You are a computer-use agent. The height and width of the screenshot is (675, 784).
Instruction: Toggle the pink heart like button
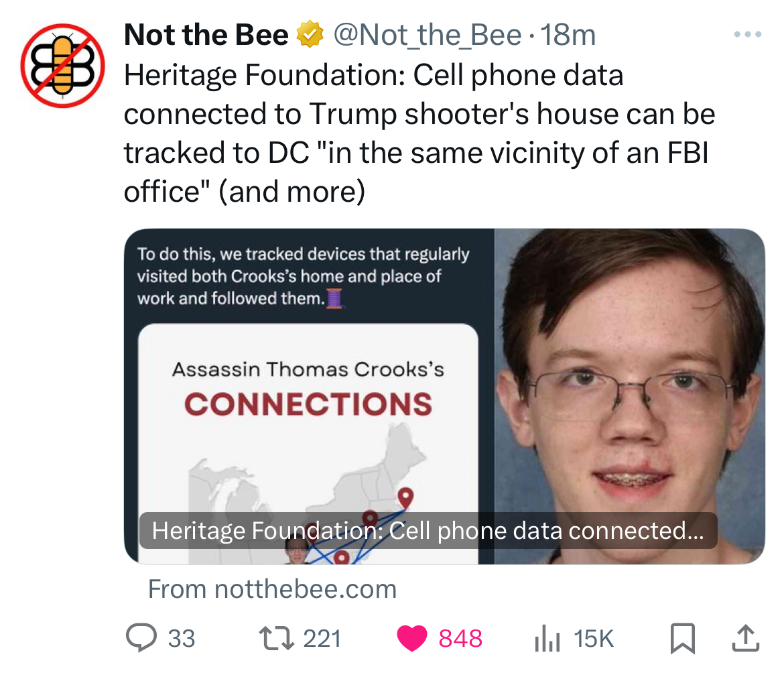pos(411,638)
